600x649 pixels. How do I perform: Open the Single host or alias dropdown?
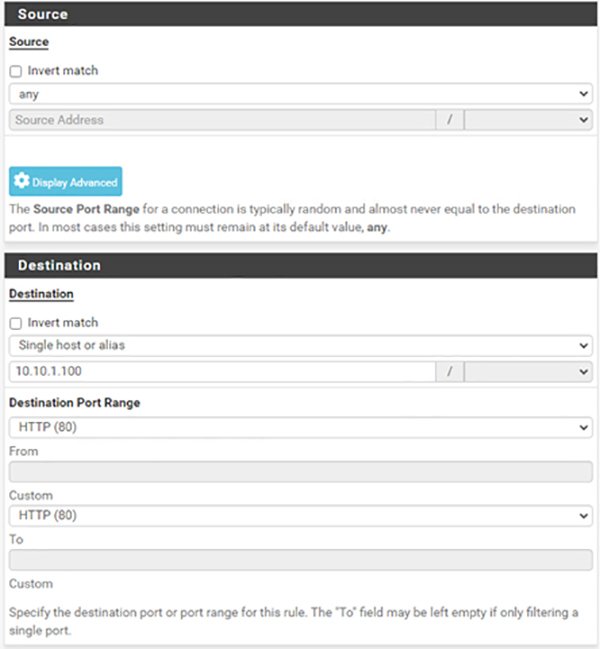(x=300, y=345)
